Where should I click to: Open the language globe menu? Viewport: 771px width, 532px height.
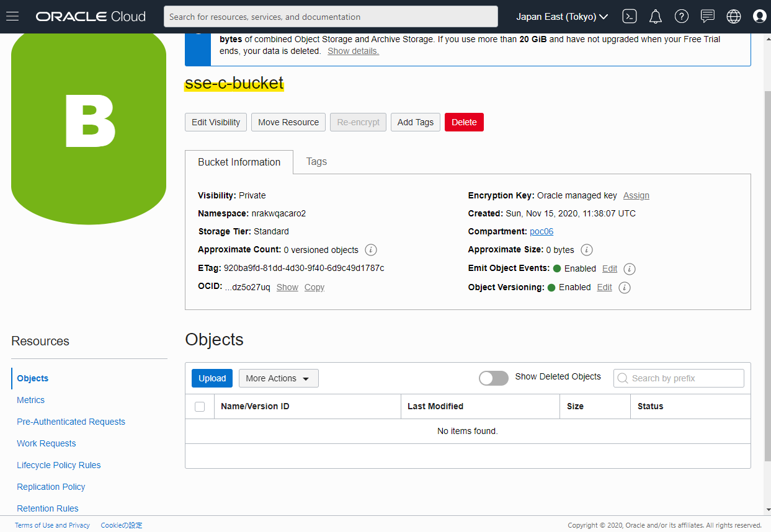click(734, 17)
